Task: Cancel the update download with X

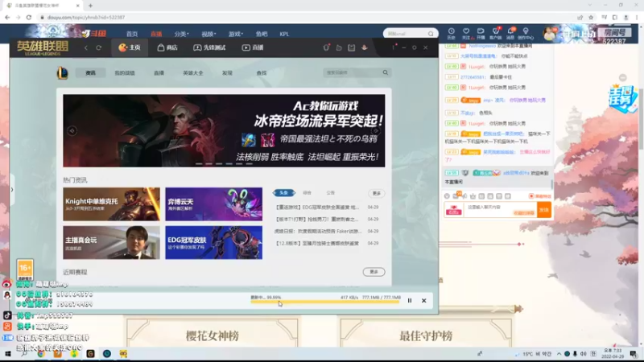Action: [x=424, y=300]
